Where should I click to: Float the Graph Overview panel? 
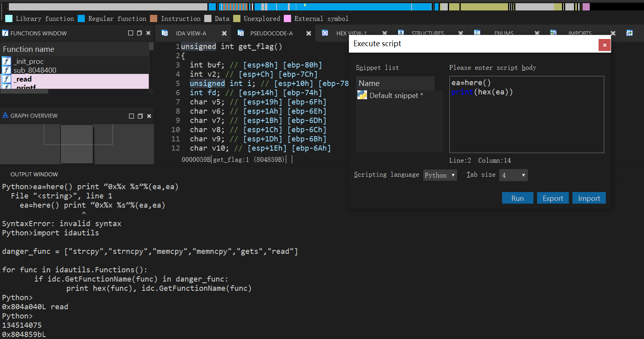[x=140, y=116]
